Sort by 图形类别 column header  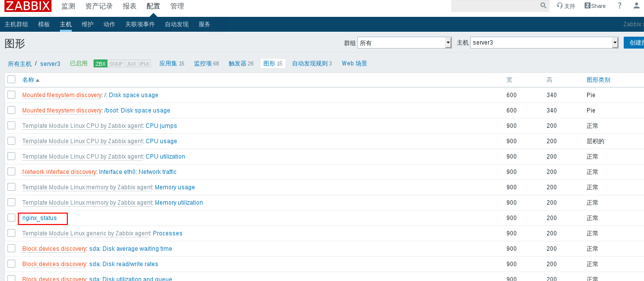(x=598, y=80)
